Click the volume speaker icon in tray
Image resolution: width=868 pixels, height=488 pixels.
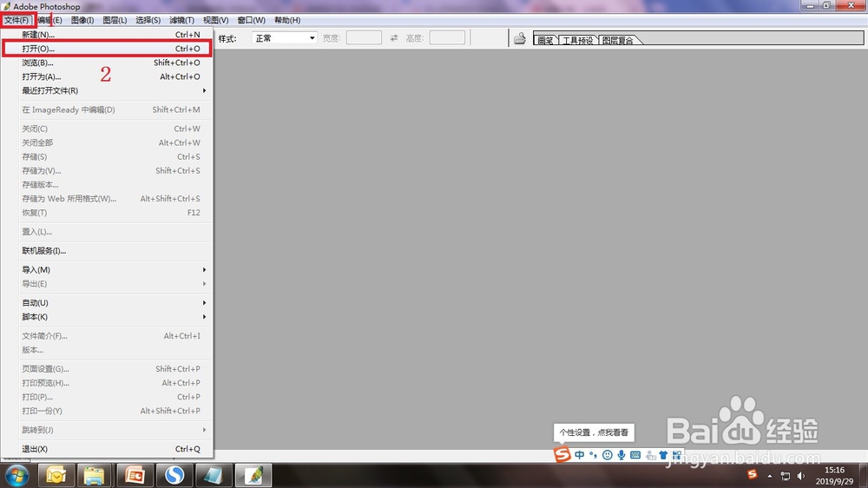coord(800,476)
